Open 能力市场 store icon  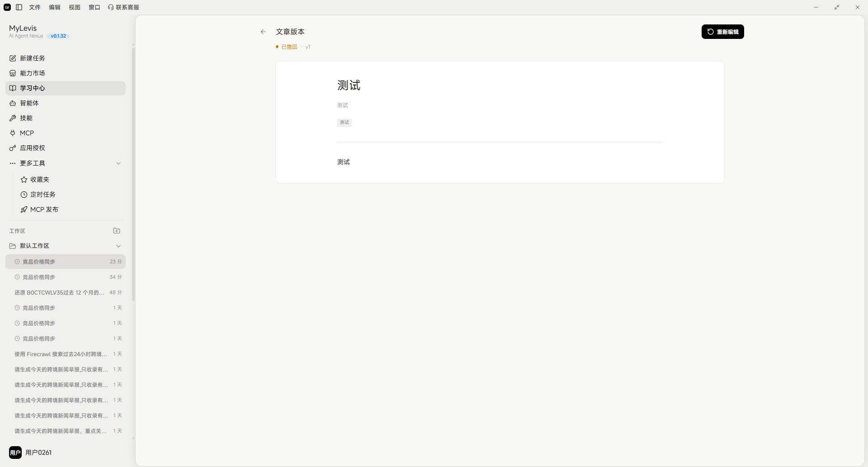point(13,73)
